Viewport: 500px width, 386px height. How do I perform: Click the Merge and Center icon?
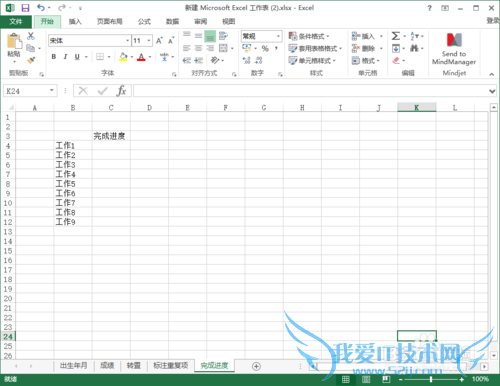point(223,48)
